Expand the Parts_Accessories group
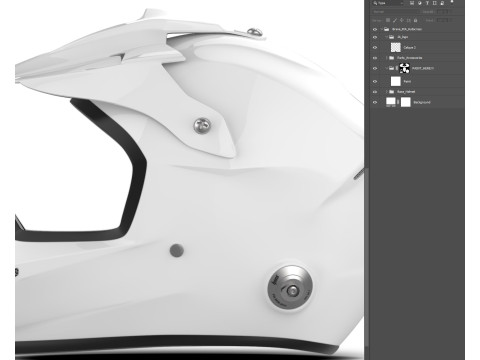Image resolution: width=480 pixels, height=360 pixels. pos(387,58)
